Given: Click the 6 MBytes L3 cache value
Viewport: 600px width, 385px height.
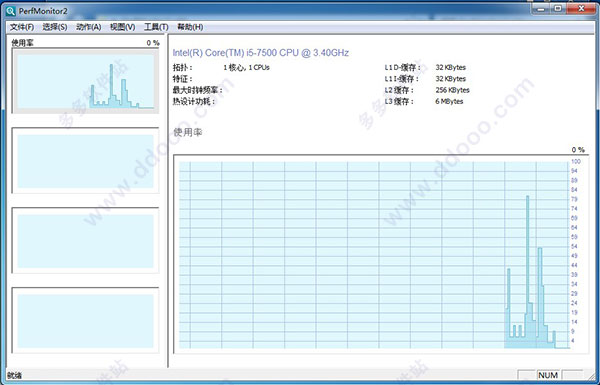Looking at the screenshot, I should coord(449,101).
